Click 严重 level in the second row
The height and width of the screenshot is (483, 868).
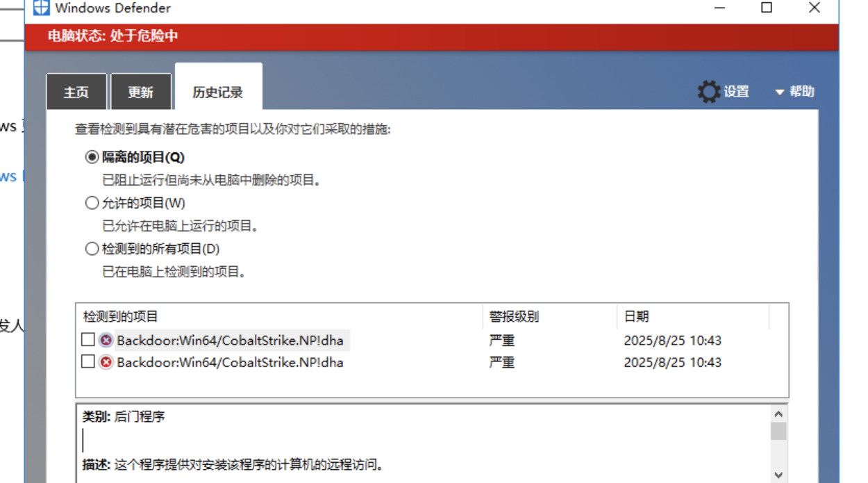pyautogui.click(x=502, y=362)
